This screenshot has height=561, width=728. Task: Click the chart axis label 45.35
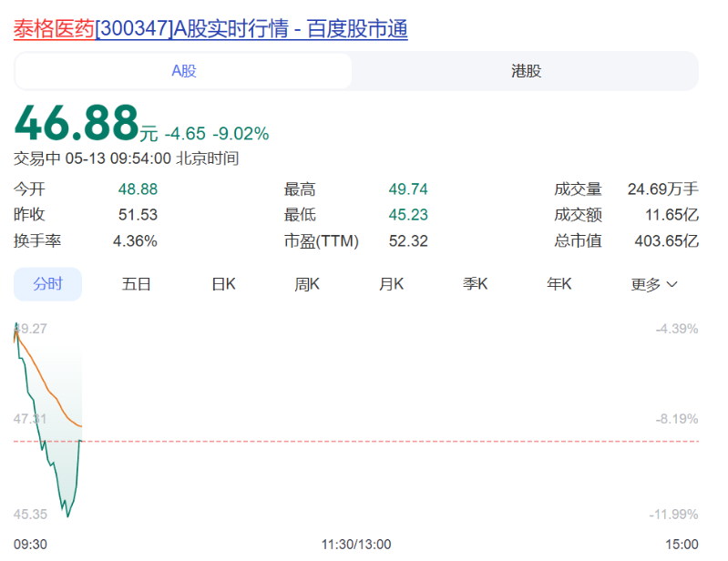pos(30,515)
